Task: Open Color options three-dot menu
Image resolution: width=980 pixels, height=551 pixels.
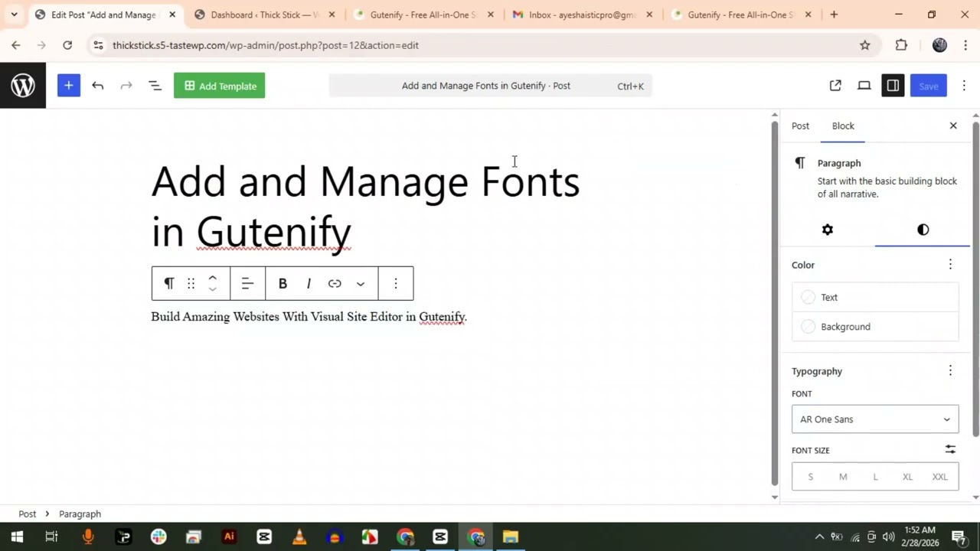Action: click(x=950, y=265)
